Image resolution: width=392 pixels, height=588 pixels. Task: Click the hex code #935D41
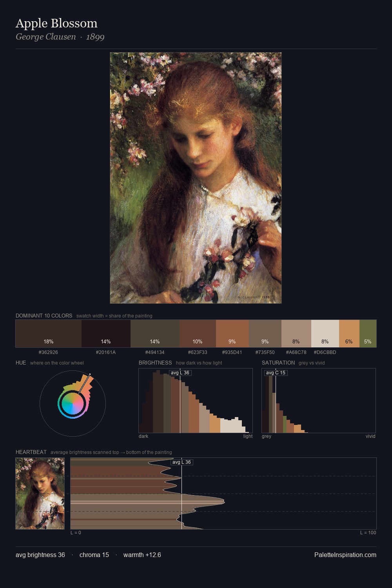click(232, 352)
